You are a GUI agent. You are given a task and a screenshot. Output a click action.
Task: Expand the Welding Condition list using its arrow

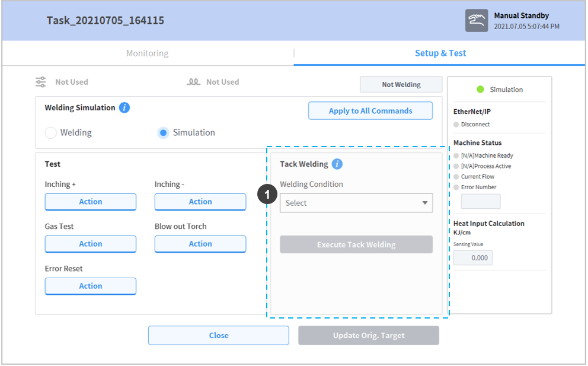point(424,203)
